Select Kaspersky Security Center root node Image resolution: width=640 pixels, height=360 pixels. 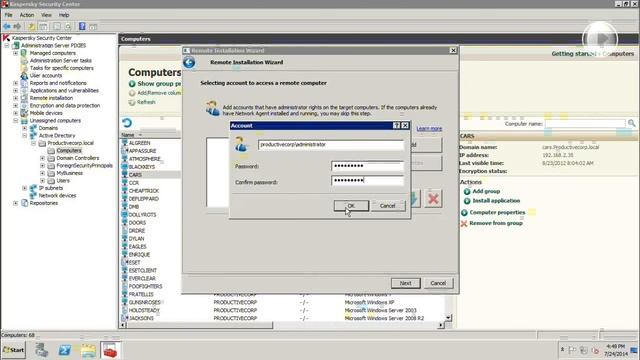click(x=42, y=38)
